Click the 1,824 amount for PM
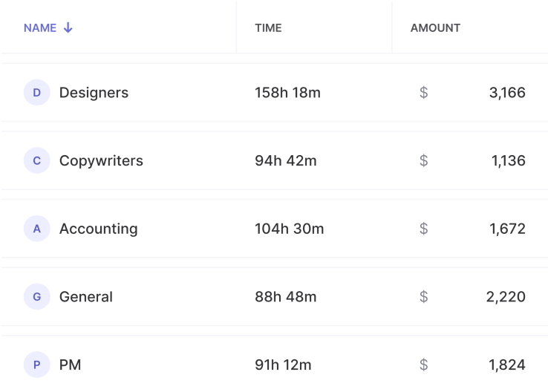Viewport: 548px width, 392px height. coord(506,365)
